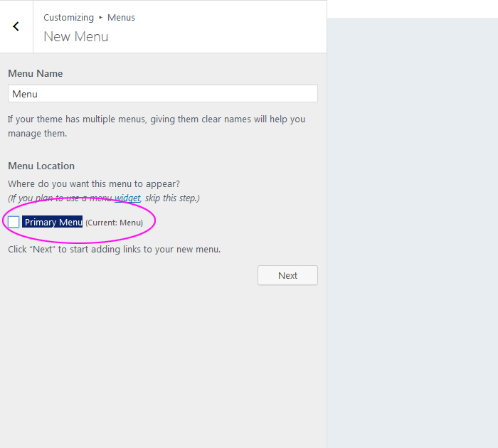
Task: Click the "If your theme has multiple menus" description
Action: pos(157,126)
